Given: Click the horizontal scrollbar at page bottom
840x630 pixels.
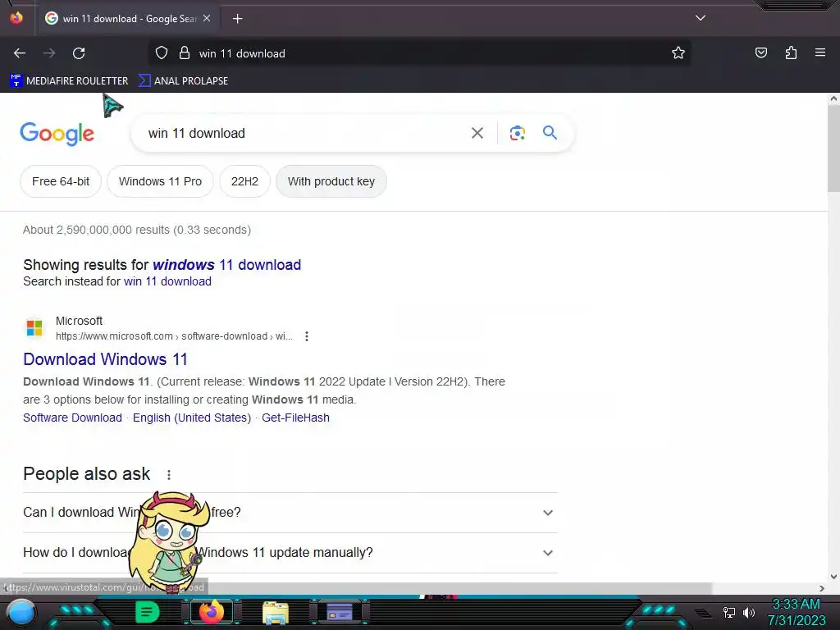Looking at the screenshot, I should click(356, 588).
